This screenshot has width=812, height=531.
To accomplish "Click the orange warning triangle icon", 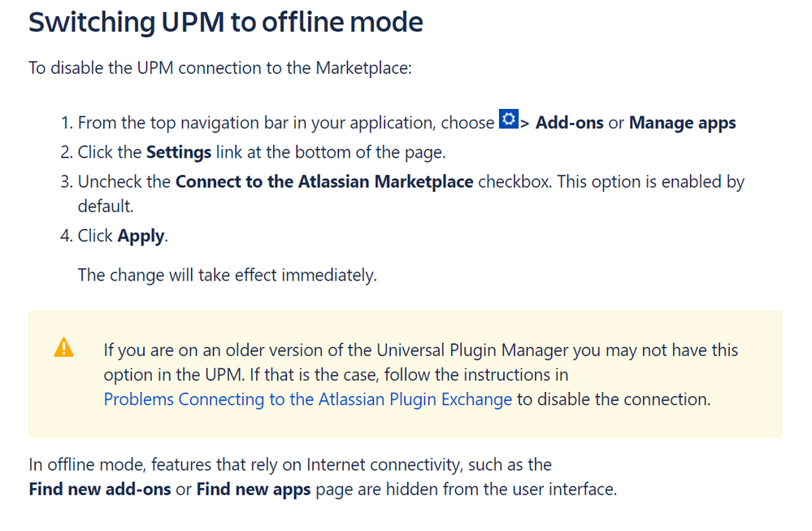I will (63, 347).
